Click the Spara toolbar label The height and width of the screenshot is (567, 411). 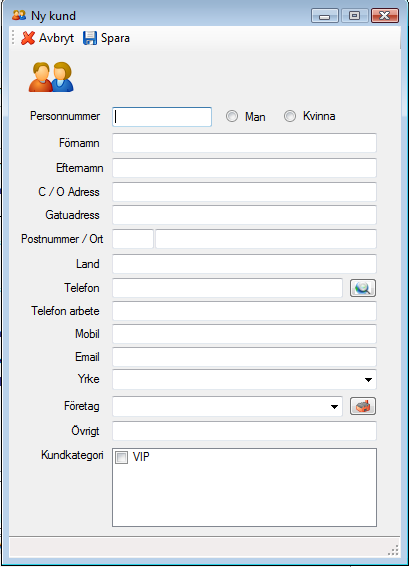(115, 38)
